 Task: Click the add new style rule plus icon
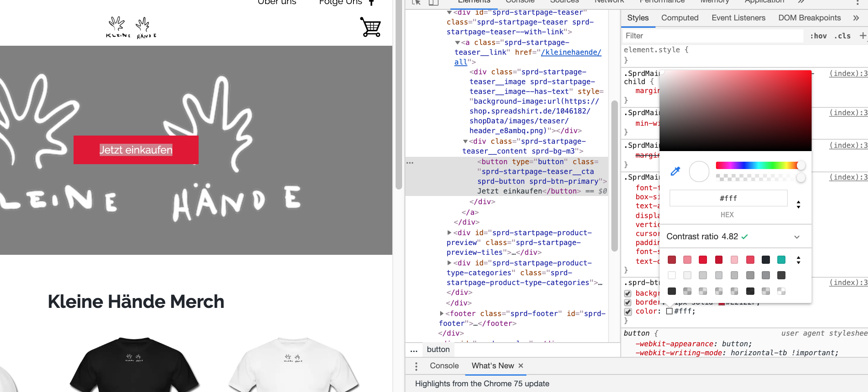(x=862, y=36)
